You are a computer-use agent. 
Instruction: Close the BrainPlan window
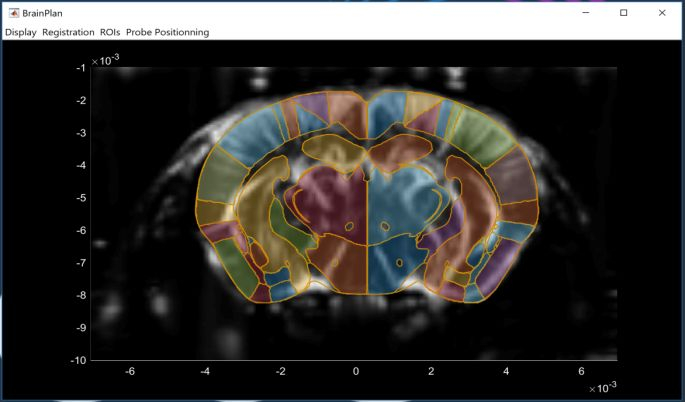click(x=662, y=13)
